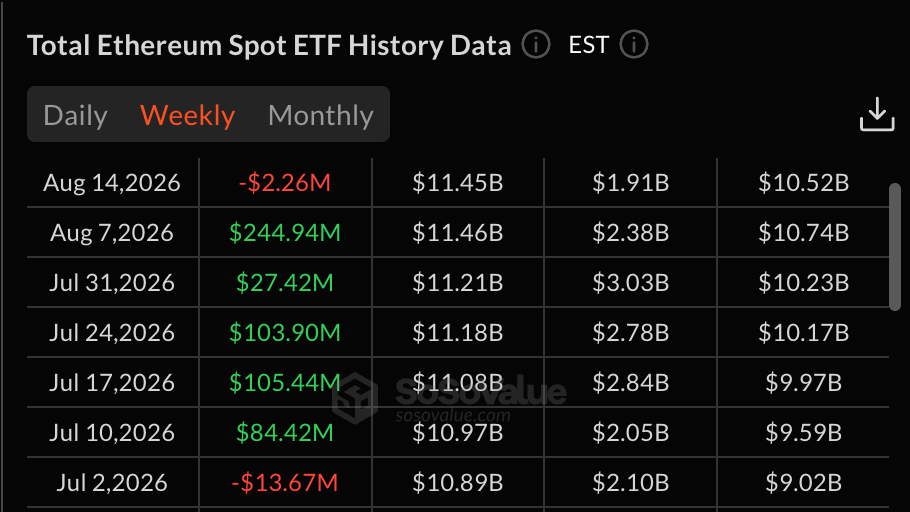
Task: Click the table's vertical scrollbar thumb
Action: 895,247
